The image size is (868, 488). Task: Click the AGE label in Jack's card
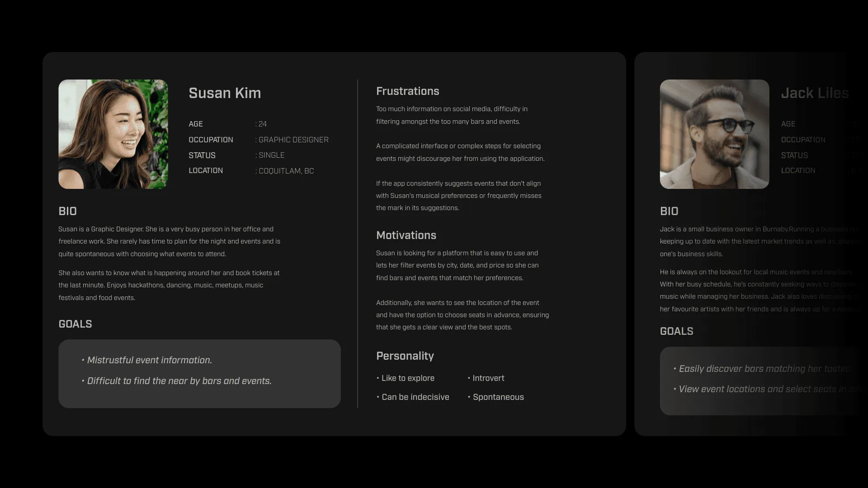(x=788, y=124)
